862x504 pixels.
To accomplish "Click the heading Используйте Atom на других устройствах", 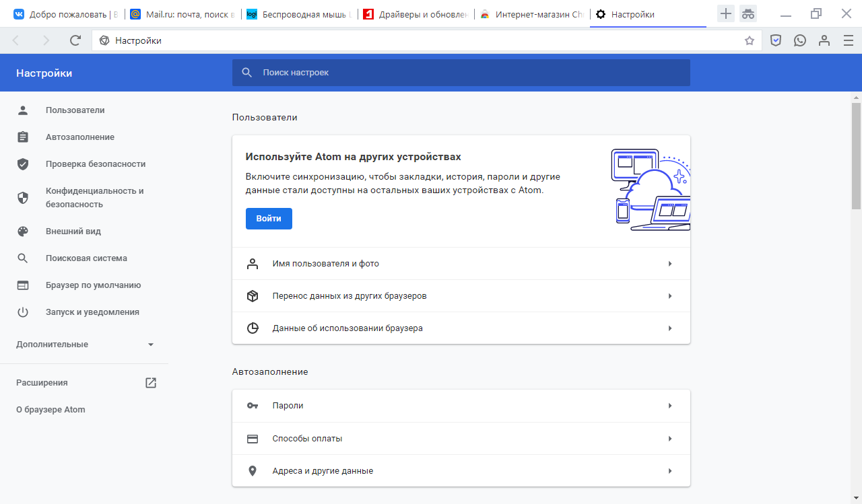I will point(354,157).
